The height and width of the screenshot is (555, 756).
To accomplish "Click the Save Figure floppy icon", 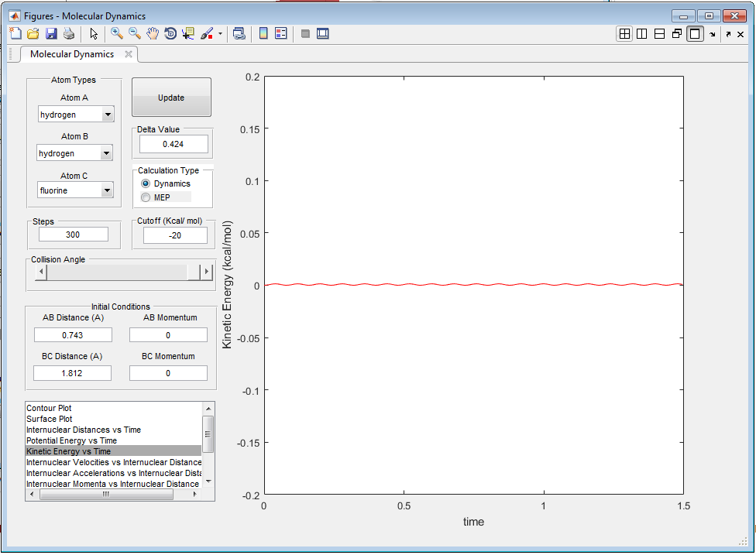I will [51, 33].
